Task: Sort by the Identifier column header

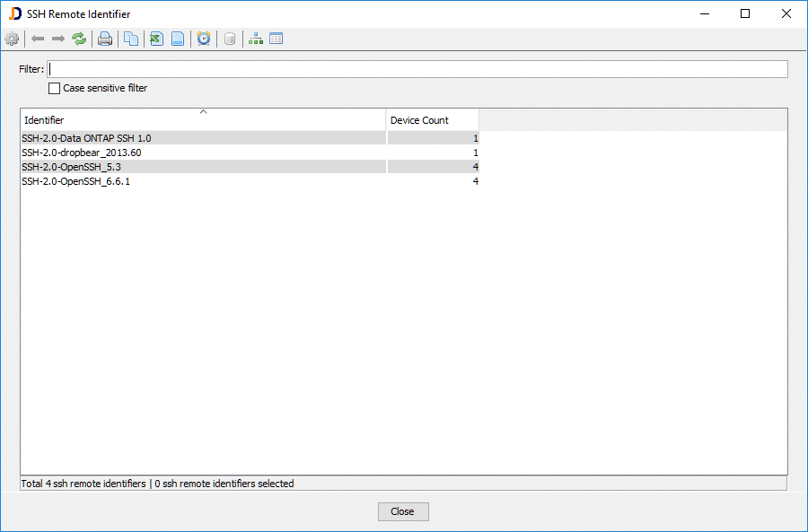Action: 203,120
